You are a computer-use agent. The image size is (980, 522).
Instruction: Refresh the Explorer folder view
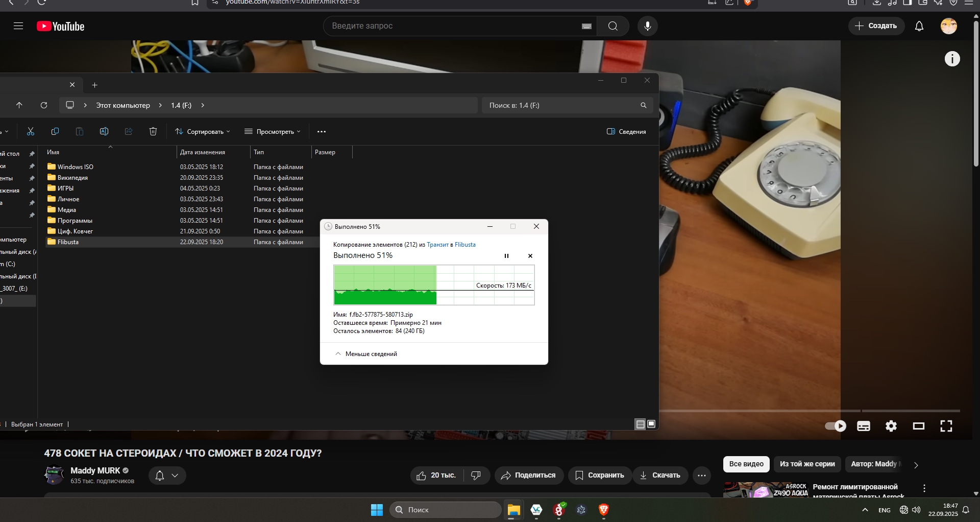pyautogui.click(x=44, y=105)
